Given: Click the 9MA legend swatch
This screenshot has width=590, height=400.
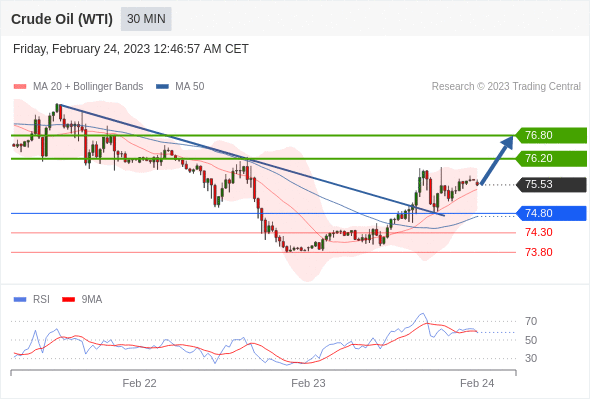Looking at the screenshot, I should click(68, 300).
